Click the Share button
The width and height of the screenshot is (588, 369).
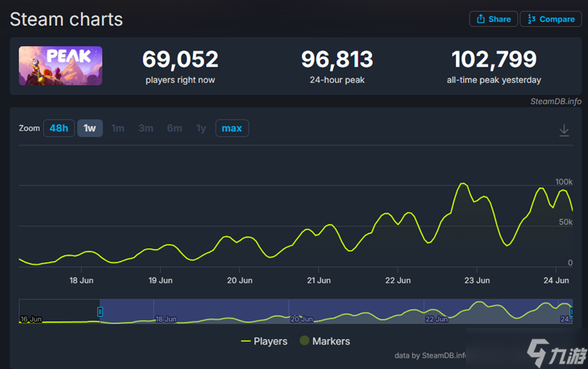(493, 19)
